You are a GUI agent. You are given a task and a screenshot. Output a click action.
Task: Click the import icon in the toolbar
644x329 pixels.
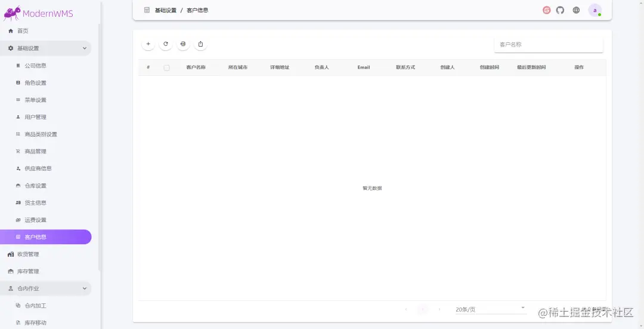point(183,44)
